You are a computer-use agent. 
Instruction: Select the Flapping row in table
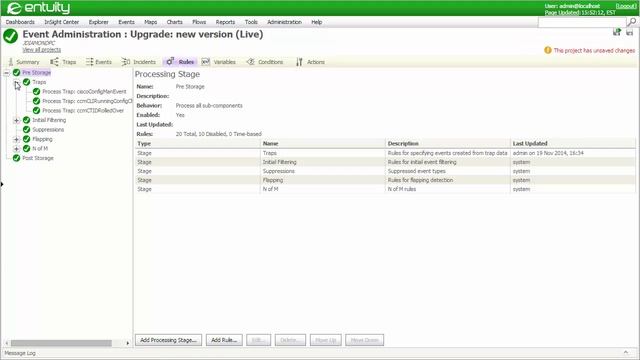point(385,180)
